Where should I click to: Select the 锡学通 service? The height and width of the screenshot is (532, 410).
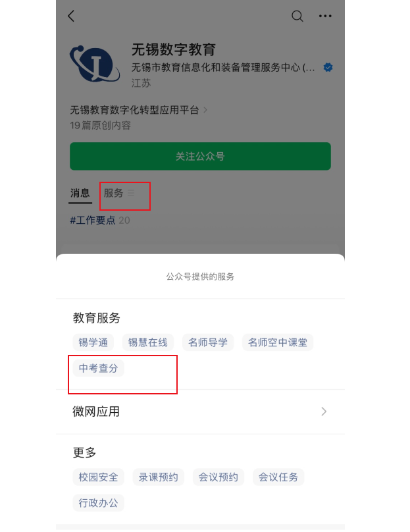click(x=93, y=342)
